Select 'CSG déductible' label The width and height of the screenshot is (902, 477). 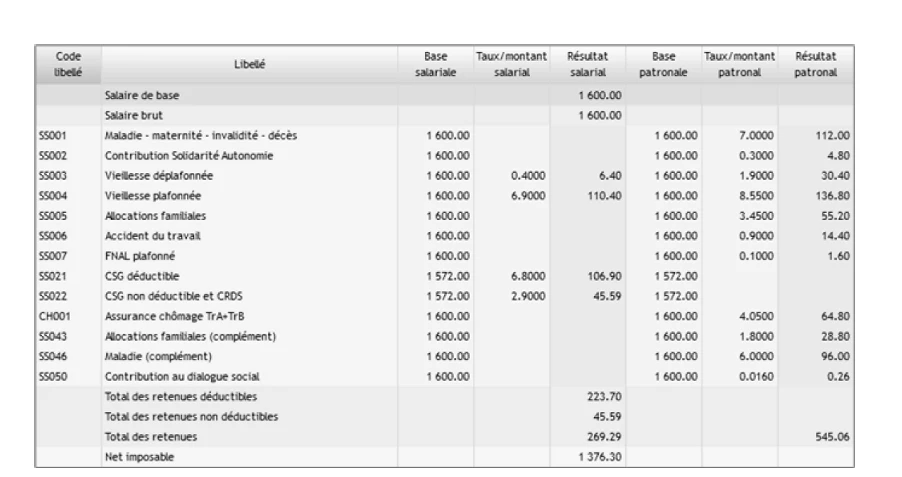coord(142,277)
